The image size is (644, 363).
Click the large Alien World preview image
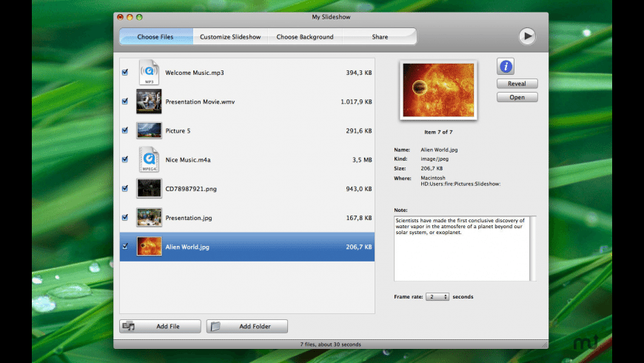tap(438, 90)
